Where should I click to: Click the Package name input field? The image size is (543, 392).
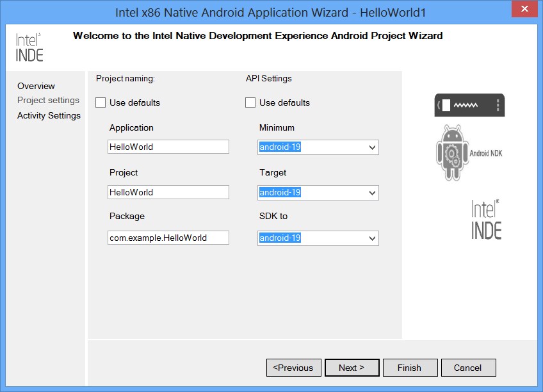pos(168,238)
